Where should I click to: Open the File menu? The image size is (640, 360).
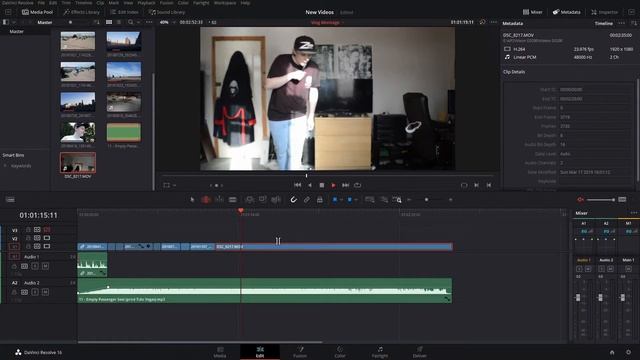coord(41,2)
